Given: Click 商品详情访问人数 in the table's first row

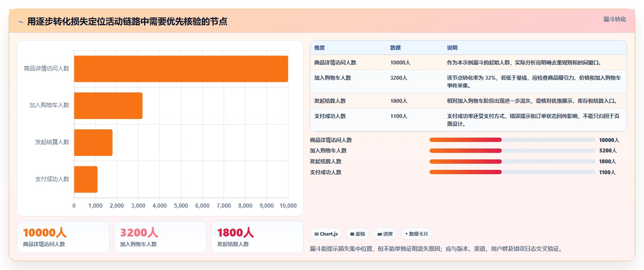Looking at the screenshot, I should coord(335,63).
